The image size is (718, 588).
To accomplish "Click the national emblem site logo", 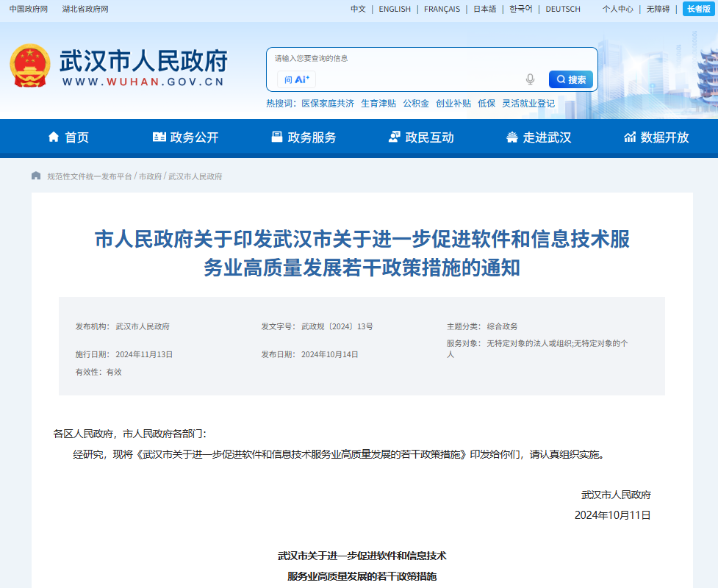I will pos(29,65).
